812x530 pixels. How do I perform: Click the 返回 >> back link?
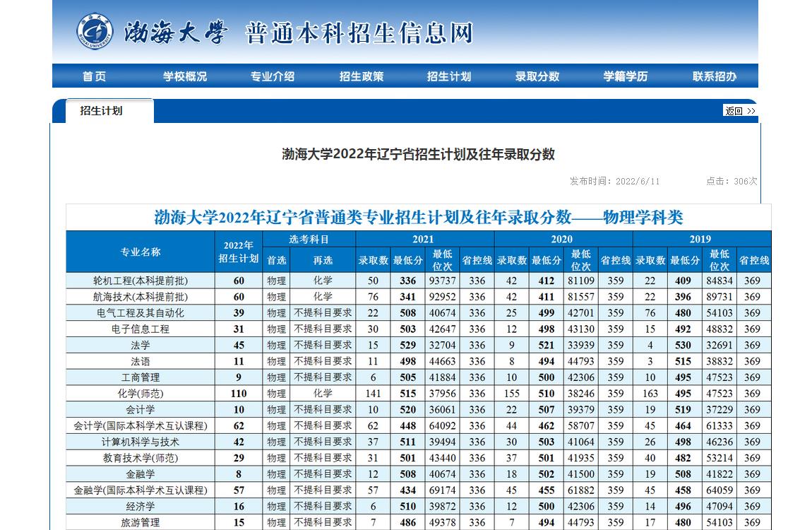[x=740, y=110]
